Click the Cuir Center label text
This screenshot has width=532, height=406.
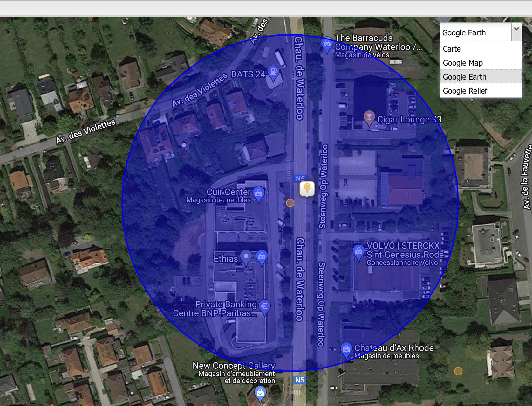(x=228, y=192)
